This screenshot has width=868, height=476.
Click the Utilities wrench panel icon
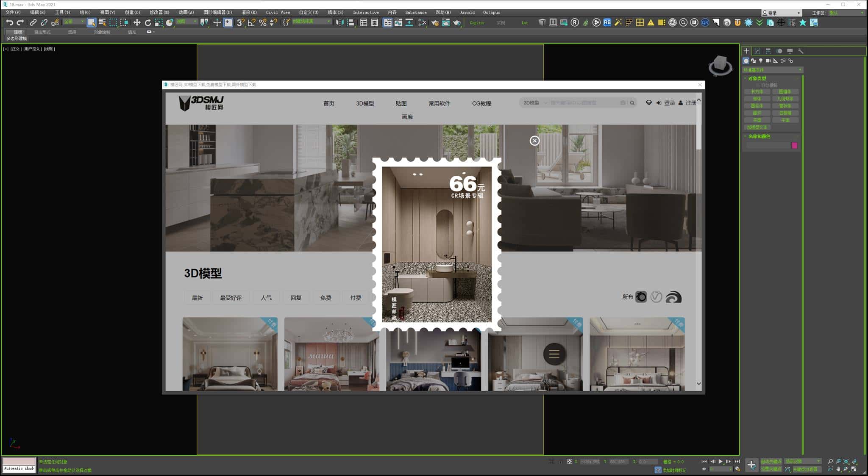(801, 51)
